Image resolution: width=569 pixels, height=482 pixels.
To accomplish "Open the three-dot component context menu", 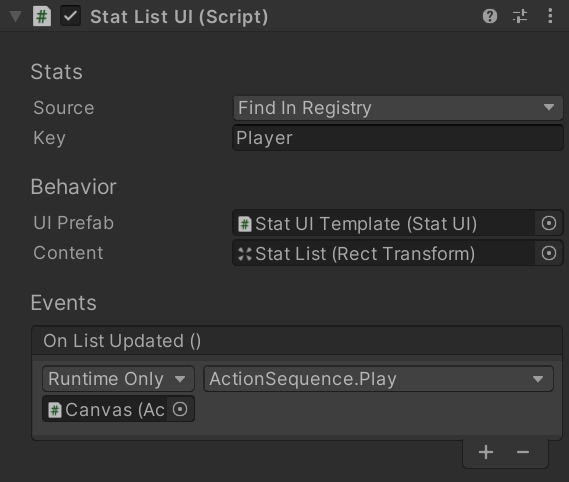I will tap(550, 16).
